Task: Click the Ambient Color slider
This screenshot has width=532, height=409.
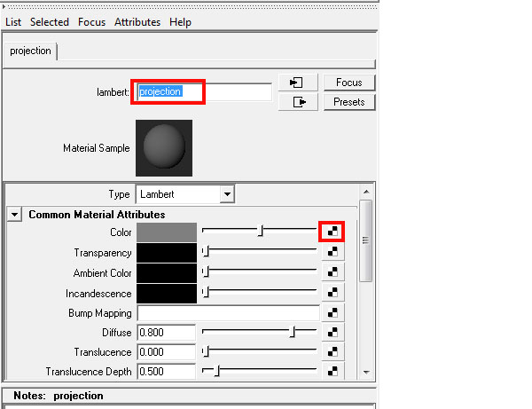Action: click(x=259, y=271)
